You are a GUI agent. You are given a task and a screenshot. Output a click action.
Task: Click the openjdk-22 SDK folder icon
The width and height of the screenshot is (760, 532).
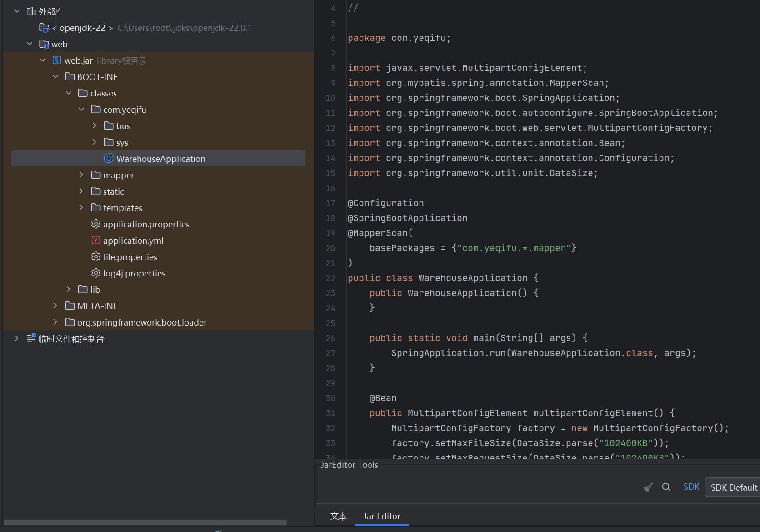coord(44,28)
